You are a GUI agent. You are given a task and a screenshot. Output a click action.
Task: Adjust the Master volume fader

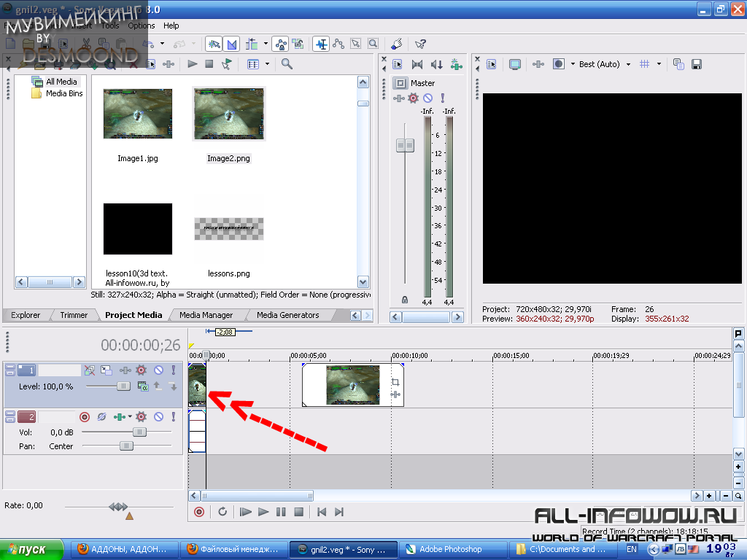[405, 145]
